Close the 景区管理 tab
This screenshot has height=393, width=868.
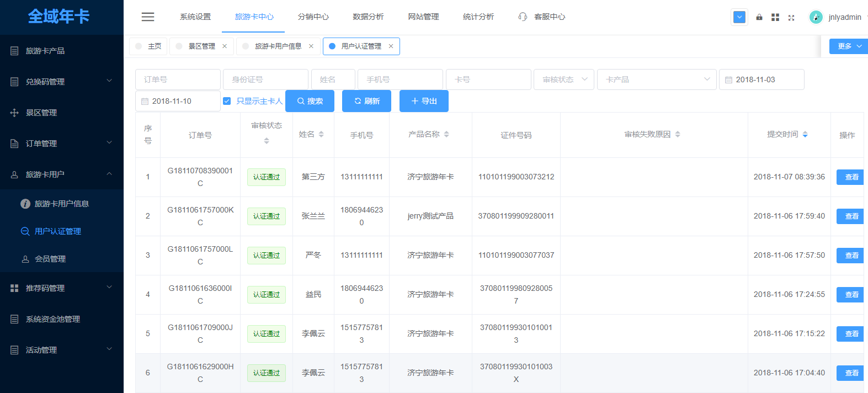[x=225, y=46]
